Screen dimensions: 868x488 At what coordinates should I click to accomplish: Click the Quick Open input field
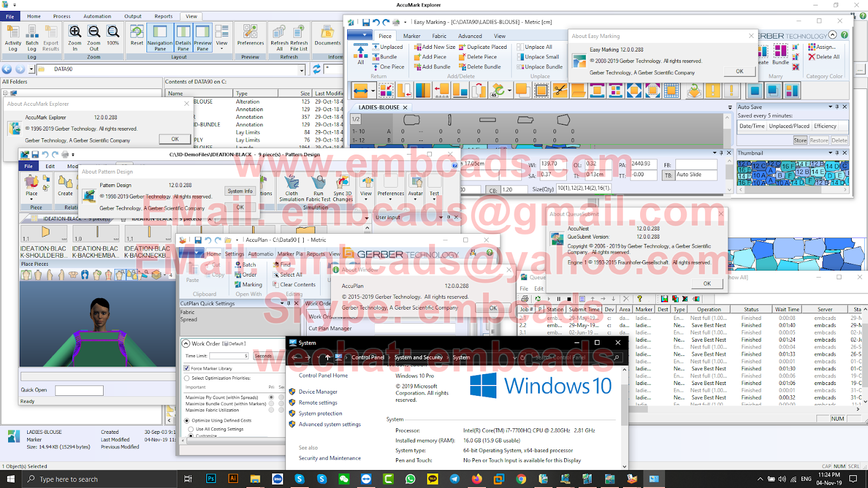coord(79,390)
